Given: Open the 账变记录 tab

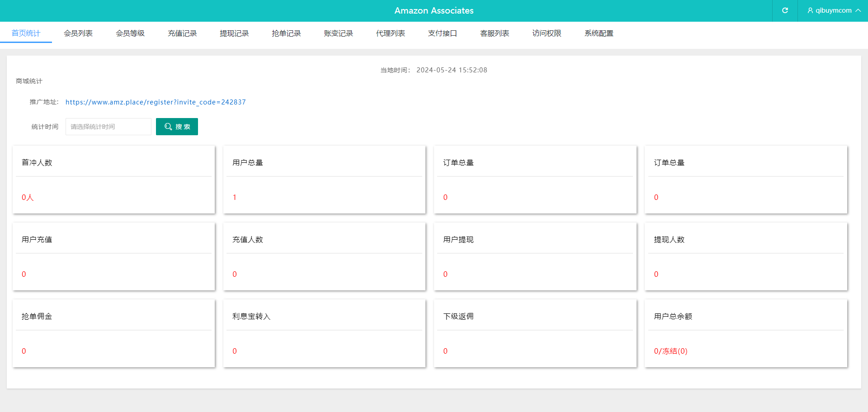Looking at the screenshot, I should tap(338, 33).
